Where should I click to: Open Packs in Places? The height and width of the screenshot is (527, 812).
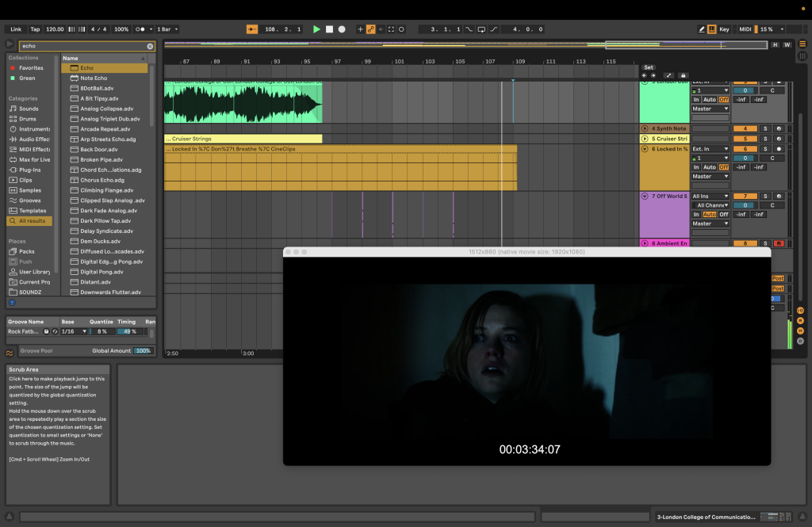(26, 251)
